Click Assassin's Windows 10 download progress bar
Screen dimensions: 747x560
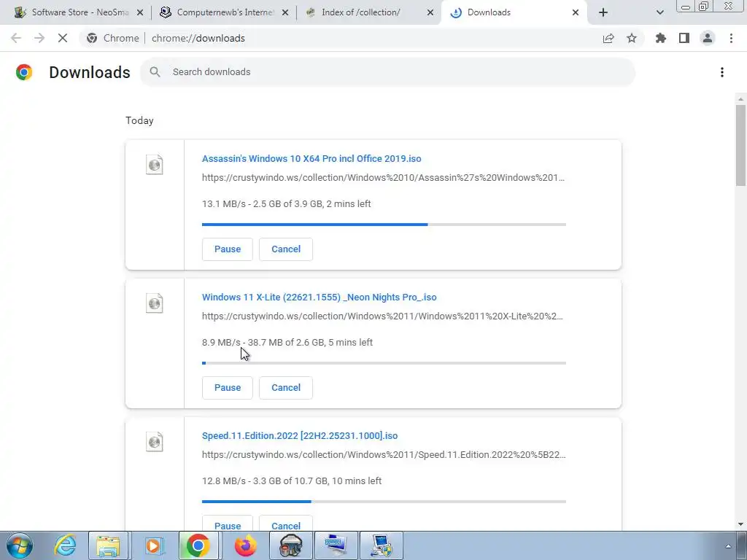click(x=384, y=225)
